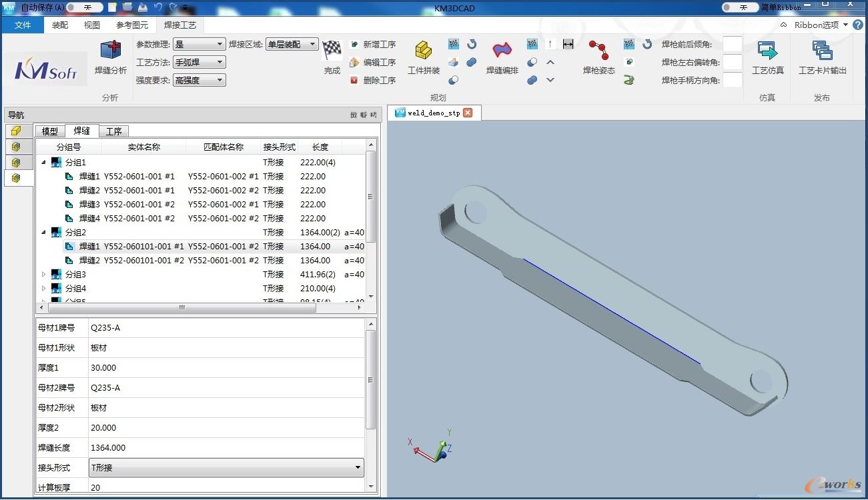Click the checkered flag icon right of 工件拼装
868x500 pixels.
pos(454,44)
